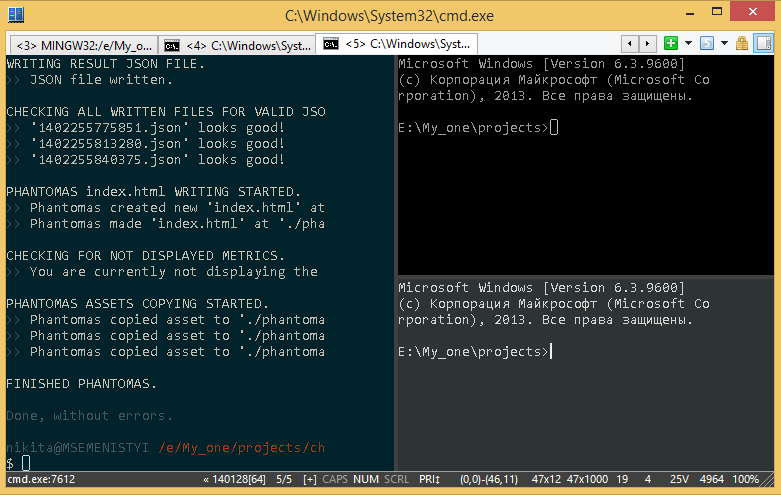Screen dimensions: 781x495
Task: Click the cmd.exe:7612 status bar entry
Action: click(41, 479)
